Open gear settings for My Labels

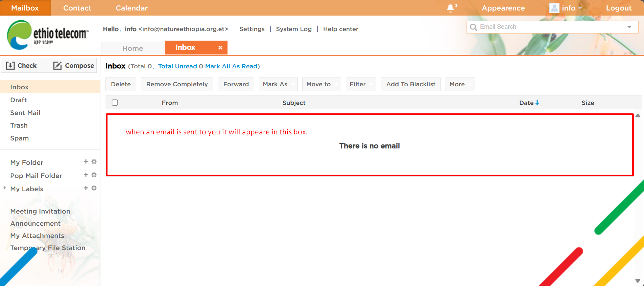tap(94, 188)
